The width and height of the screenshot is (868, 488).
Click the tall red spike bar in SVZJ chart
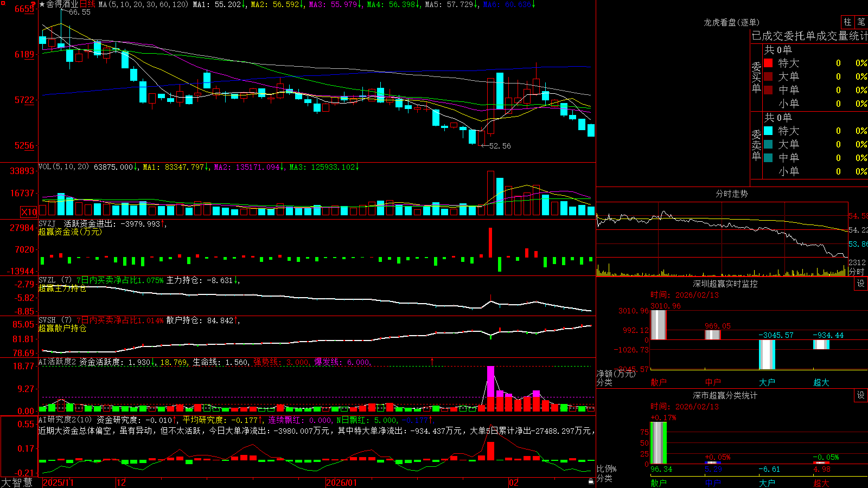pyautogui.click(x=491, y=242)
